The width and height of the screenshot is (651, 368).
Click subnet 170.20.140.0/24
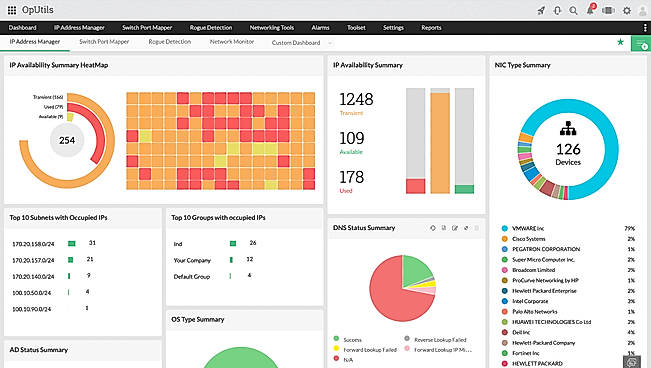pyautogui.click(x=33, y=277)
